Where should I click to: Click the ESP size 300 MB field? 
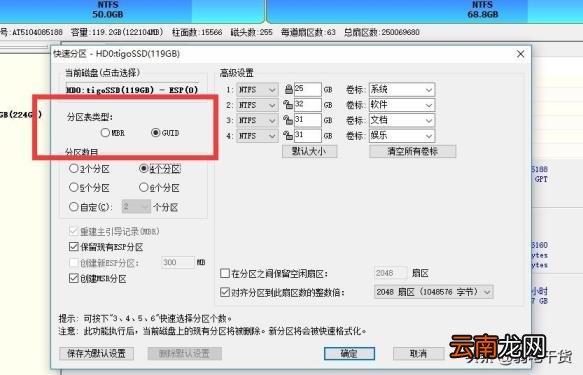177,262
